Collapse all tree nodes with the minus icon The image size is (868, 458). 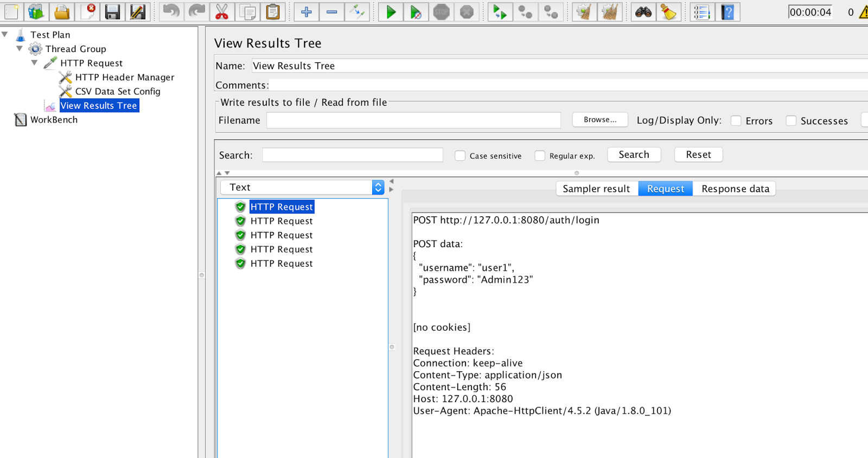coord(332,11)
